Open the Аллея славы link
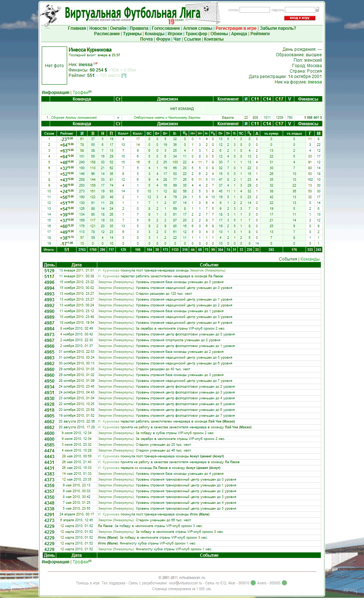The width and height of the screenshot is (364, 600). click(x=198, y=28)
